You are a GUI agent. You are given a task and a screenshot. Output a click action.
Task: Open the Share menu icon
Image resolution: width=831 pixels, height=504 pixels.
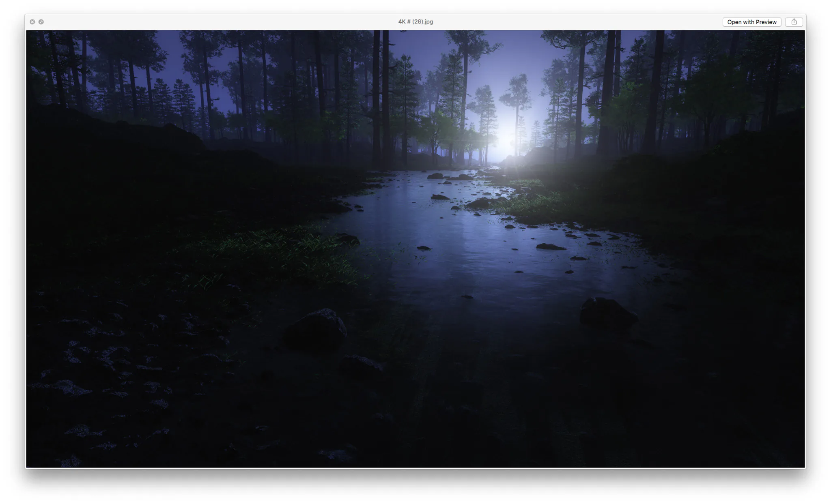[x=794, y=22]
